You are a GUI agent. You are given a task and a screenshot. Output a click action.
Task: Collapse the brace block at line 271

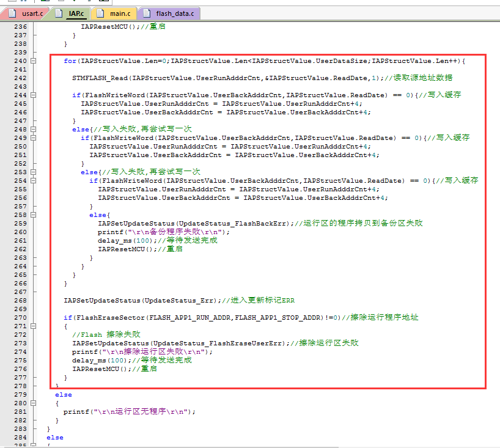pyautogui.click(x=33, y=326)
